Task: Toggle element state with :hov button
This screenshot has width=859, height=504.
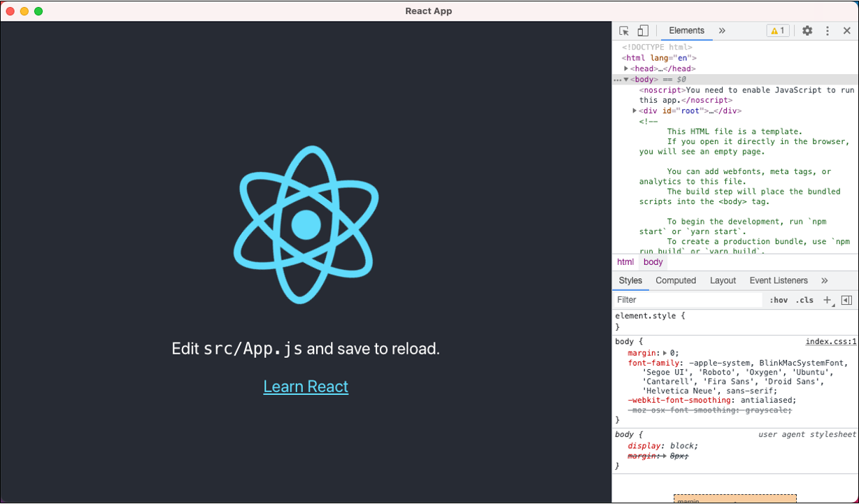Action: click(779, 299)
